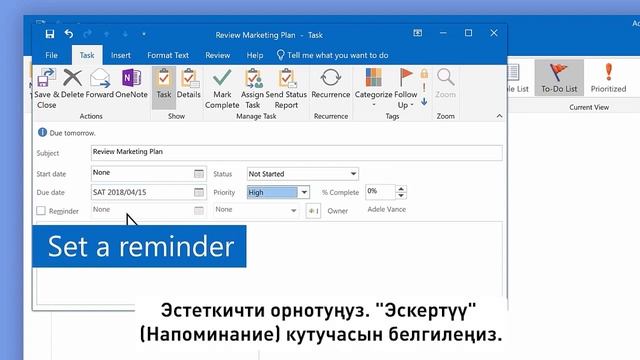Open the File menu

[51, 55]
